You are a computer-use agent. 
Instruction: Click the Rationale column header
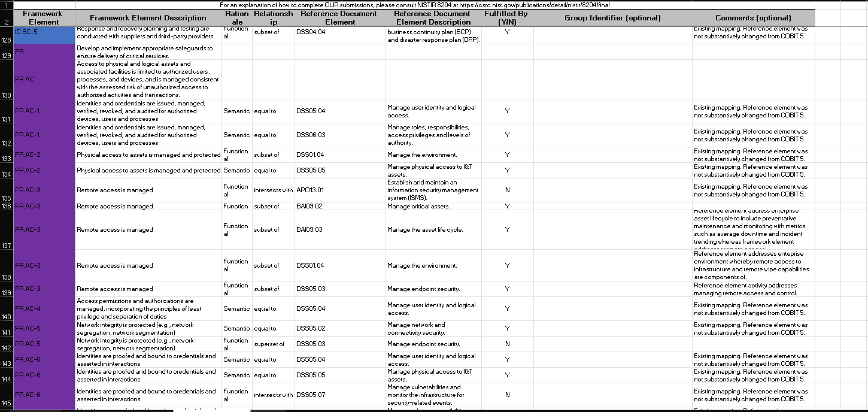pyautogui.click(x=236, y=17)
